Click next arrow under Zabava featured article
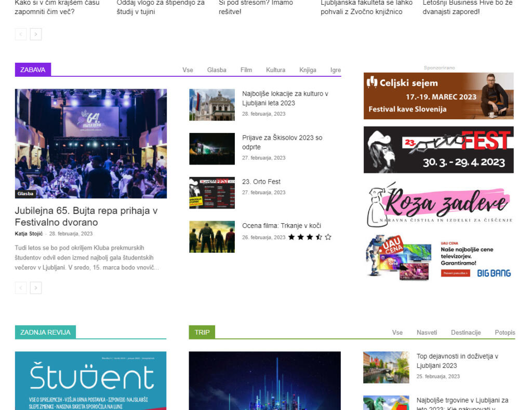Image resolution: width=532 pixels, height=410 pixels. [x=36, y=288]
